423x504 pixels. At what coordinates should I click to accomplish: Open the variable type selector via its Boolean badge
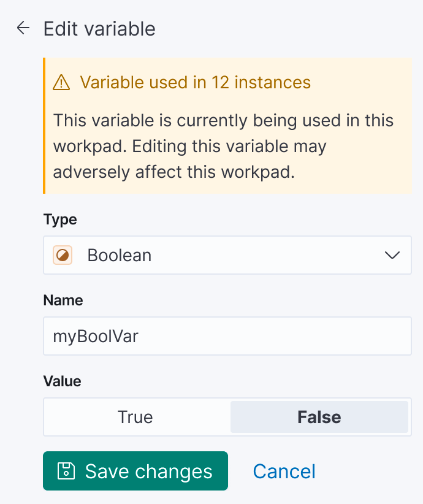63,255
